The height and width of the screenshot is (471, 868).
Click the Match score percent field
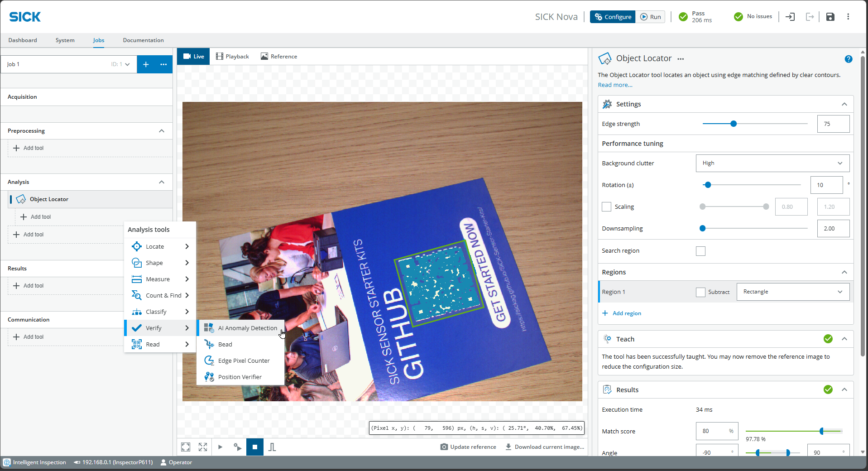[x=717, y=431]
